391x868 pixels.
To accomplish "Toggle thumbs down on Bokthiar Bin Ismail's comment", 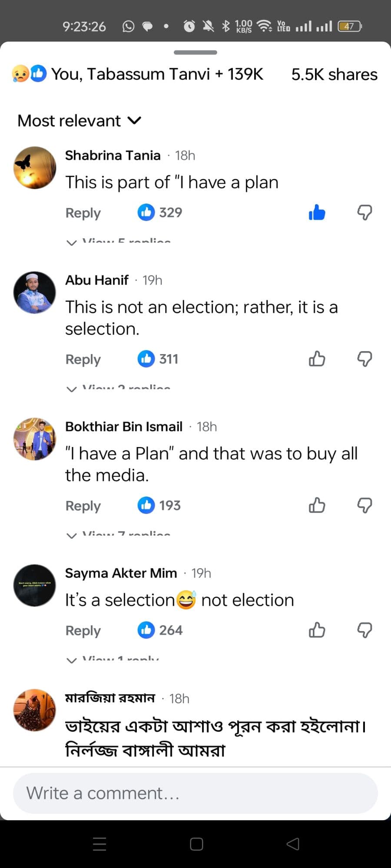I will click(365, 505).
